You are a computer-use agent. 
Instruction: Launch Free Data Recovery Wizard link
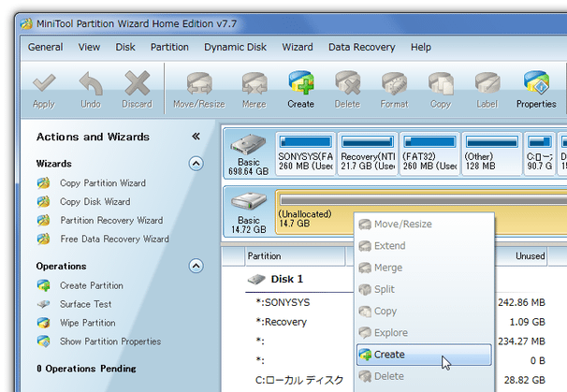tap(115, 239)
